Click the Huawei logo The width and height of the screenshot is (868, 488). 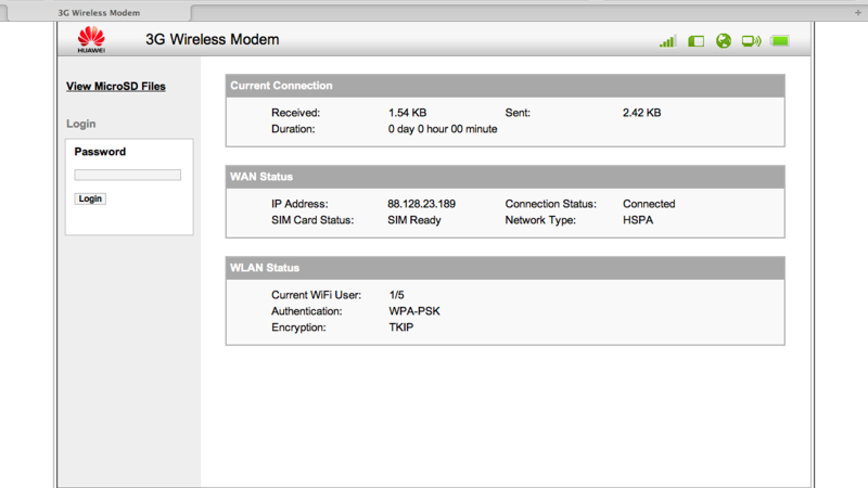coord(91,40)
